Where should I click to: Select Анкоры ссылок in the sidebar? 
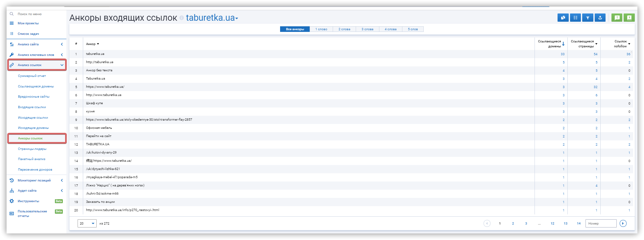point(30,138)
